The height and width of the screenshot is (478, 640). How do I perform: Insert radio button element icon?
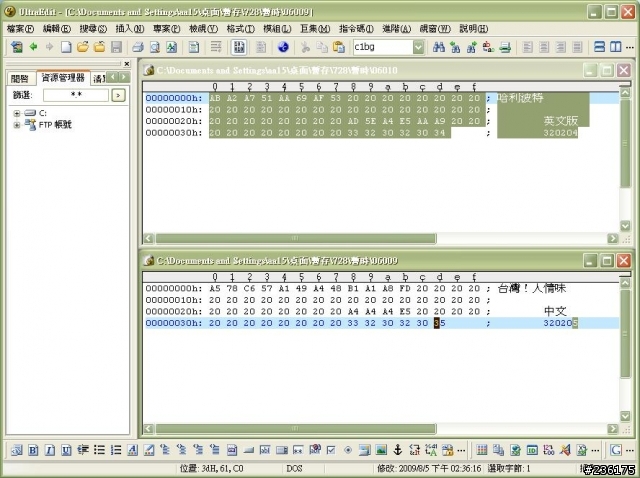pyautogui.click(x=348, y=450)
